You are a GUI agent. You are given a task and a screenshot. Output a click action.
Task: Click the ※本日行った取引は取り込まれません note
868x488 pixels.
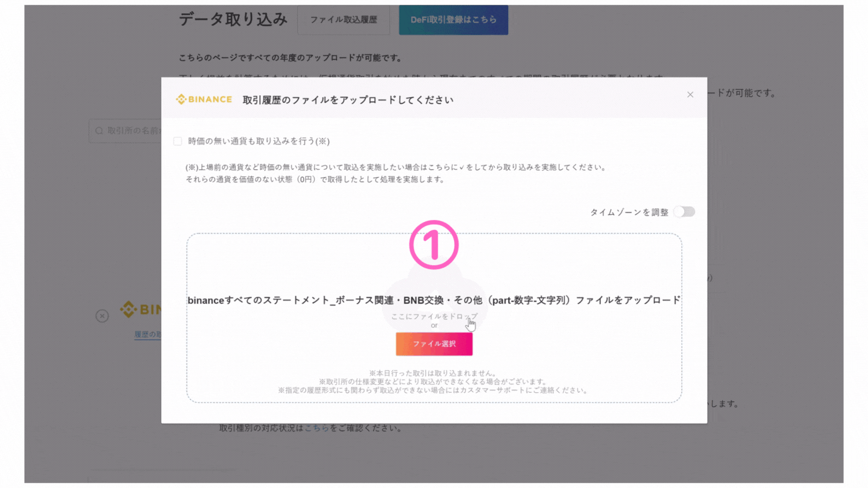click(434, 374)
